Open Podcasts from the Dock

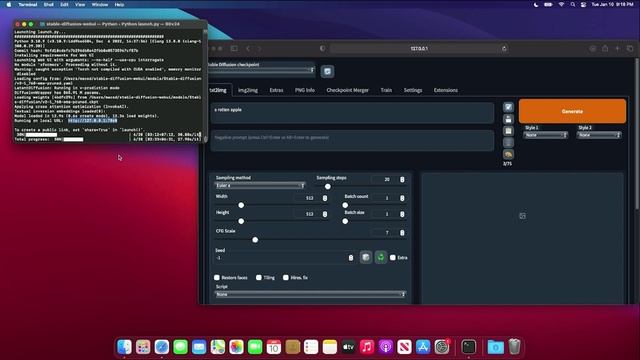(x=386, y=347)
